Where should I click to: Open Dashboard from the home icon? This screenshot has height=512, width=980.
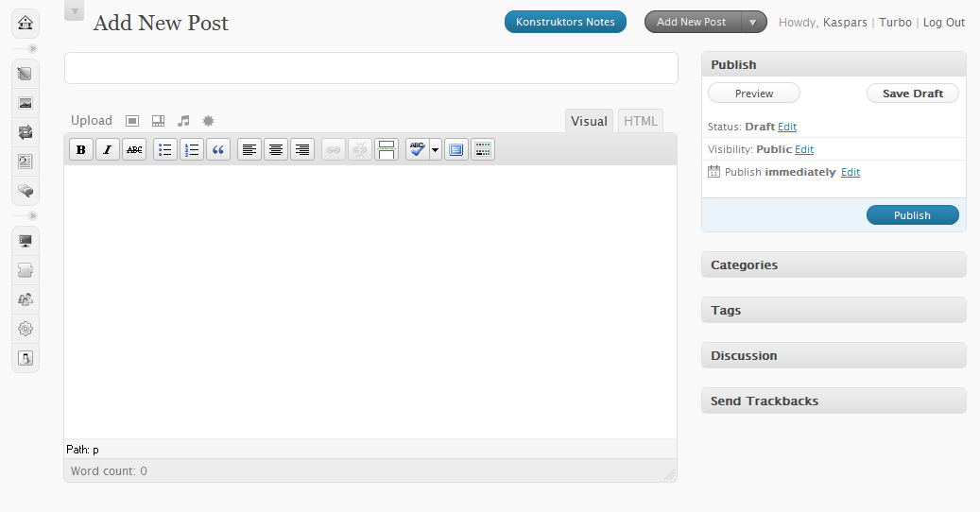coord(26,22)
